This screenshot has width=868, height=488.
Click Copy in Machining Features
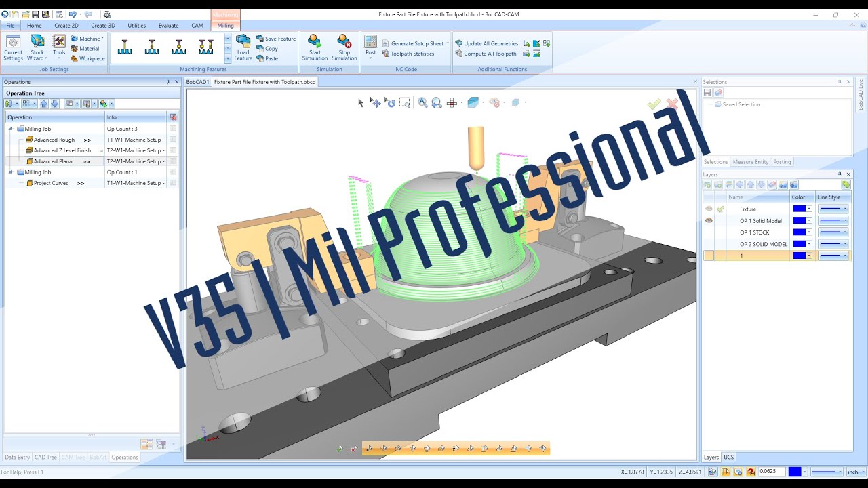coord(267,49)
